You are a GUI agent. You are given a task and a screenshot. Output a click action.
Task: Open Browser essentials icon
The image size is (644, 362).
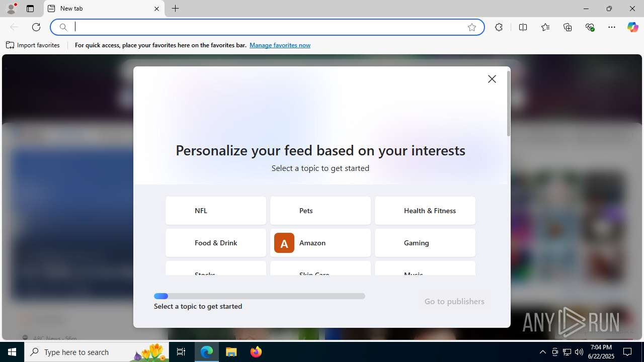590,27
